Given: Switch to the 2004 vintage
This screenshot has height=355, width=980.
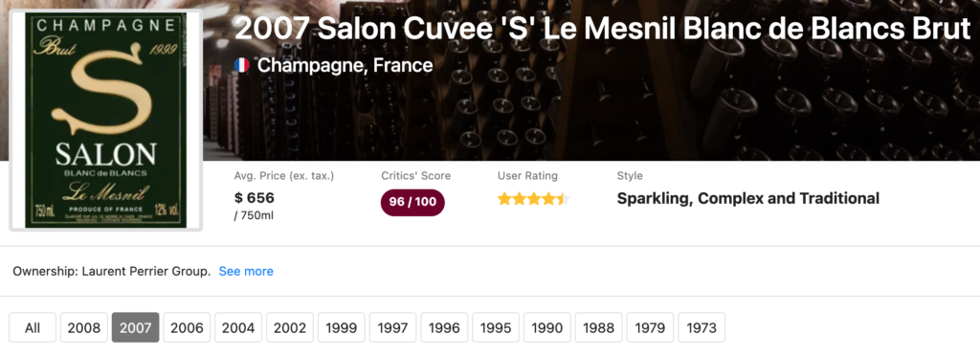Looking at the screenshot, I should (238, 327).
